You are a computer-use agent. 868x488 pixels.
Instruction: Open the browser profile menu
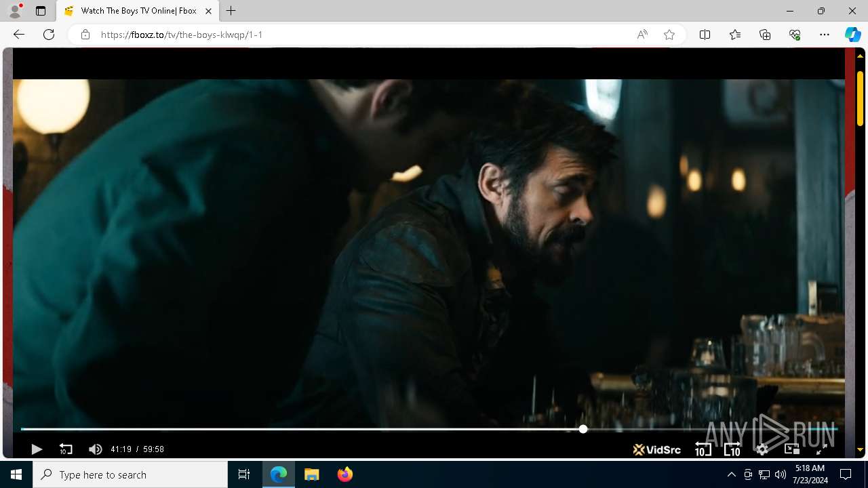(x=15, y=11)
